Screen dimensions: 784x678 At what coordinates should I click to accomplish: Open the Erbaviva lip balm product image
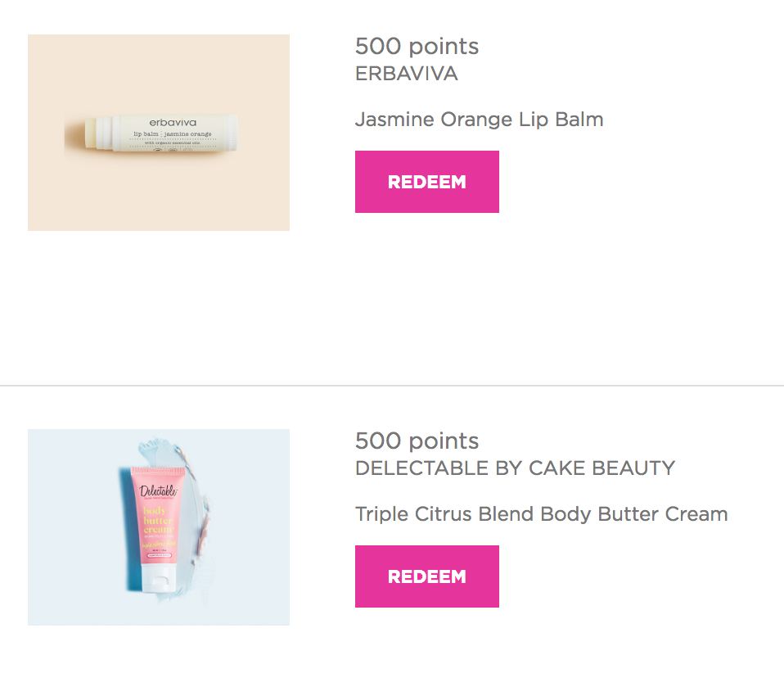[x=159, y=133]
